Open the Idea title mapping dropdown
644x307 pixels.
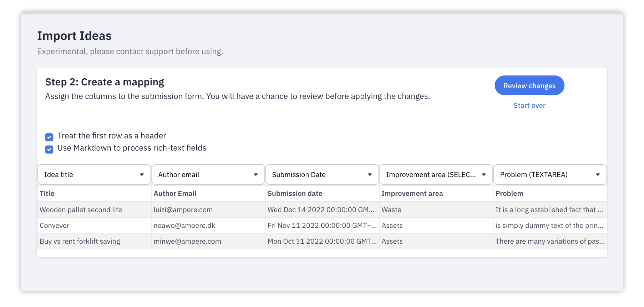[94, 175]
